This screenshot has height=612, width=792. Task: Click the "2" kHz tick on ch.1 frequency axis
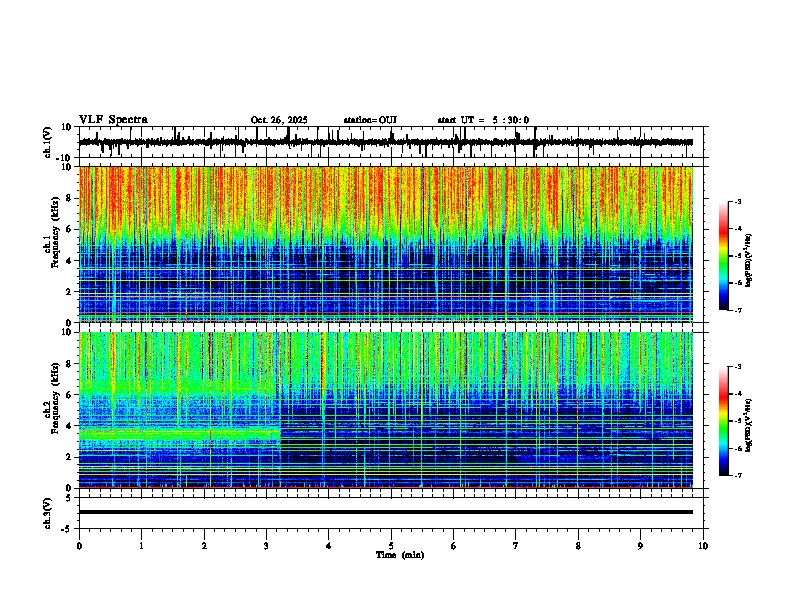tap(70, 292)
